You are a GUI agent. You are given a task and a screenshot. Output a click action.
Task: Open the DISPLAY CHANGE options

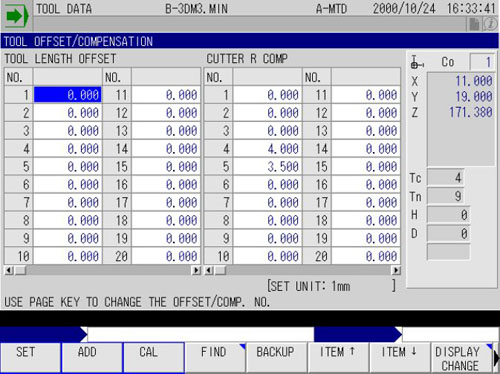pyautogui.click(x=462, y=358)
